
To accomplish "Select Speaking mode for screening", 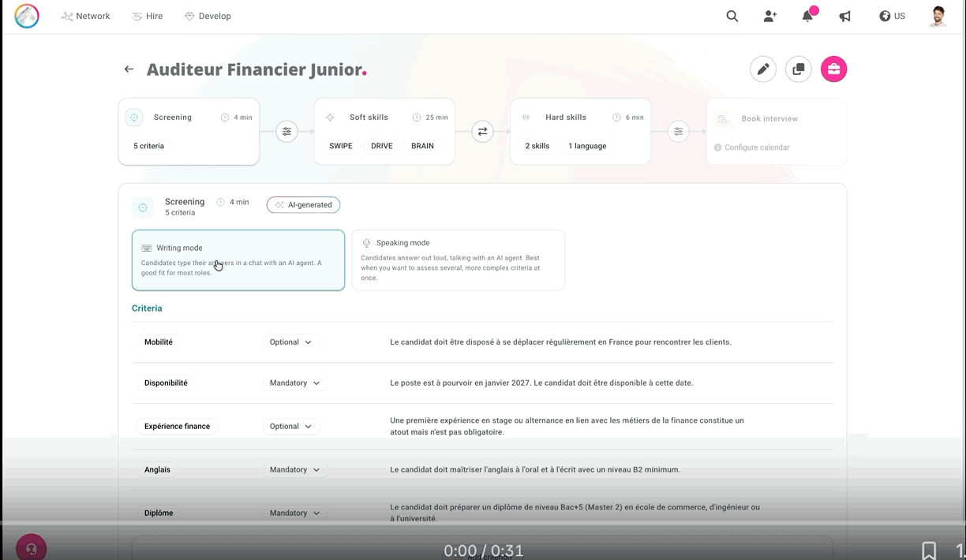I will (458, 260).
